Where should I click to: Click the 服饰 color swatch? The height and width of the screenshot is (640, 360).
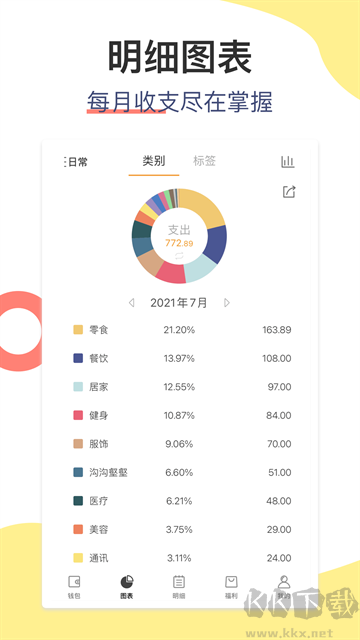point(78,444)
